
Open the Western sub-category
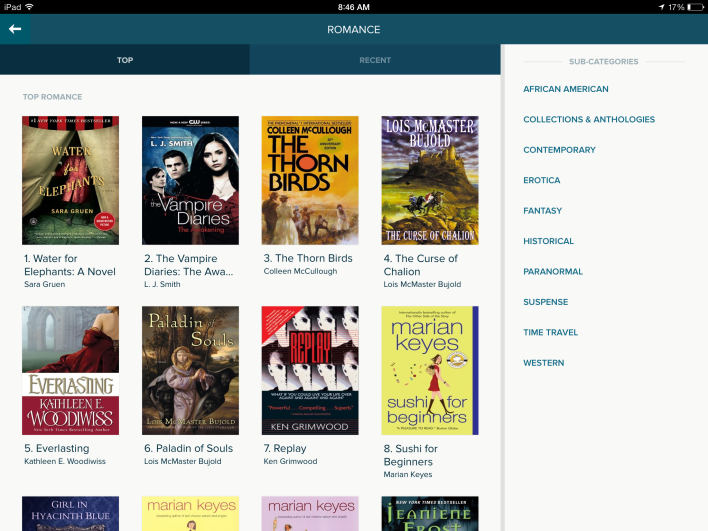pyautogui.click(x=543, y=363)
